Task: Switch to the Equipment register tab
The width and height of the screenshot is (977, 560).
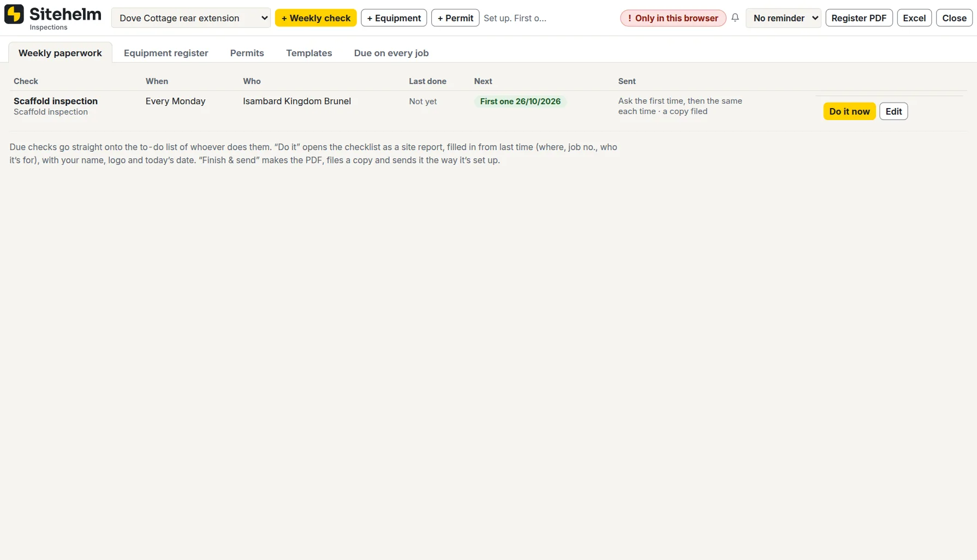Action: pyautogui.click(x=166, y=53)
